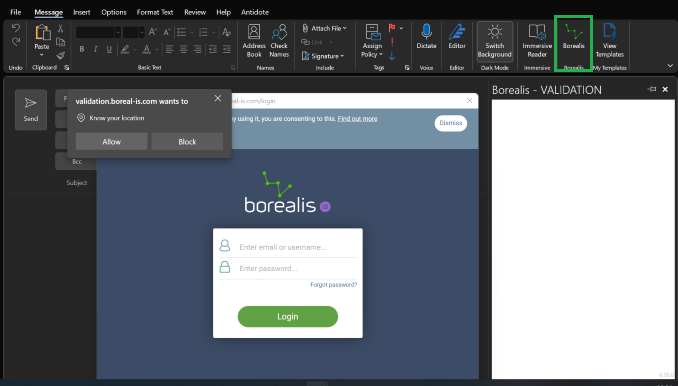Apply font color
678x386 pixels.
(147, 49)
